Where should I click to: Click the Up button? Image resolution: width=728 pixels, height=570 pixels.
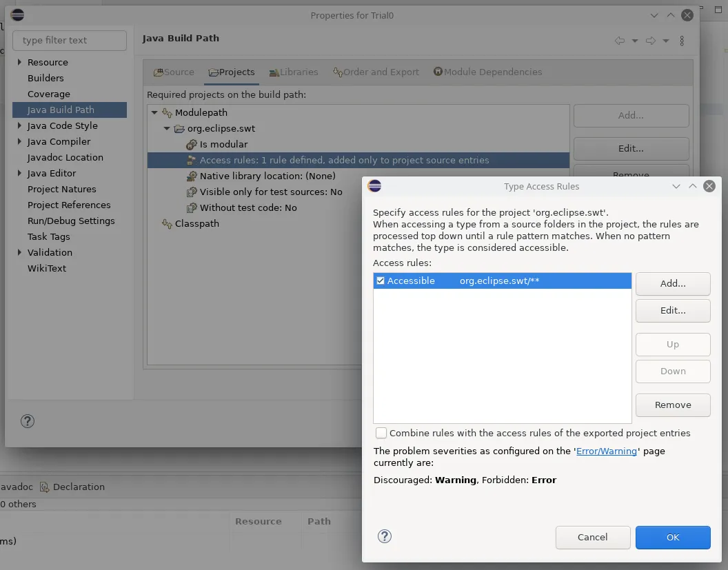[673, 345]
